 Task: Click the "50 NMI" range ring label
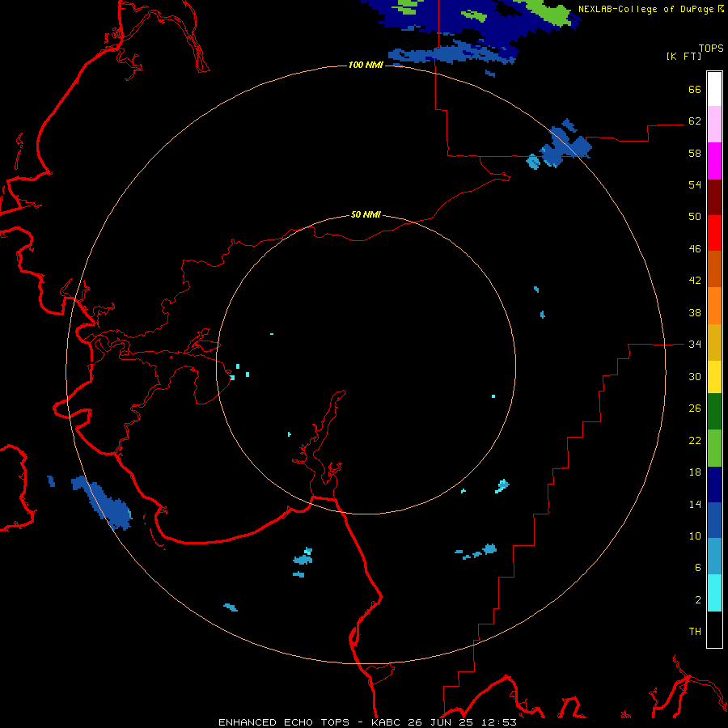coord(366,214)
